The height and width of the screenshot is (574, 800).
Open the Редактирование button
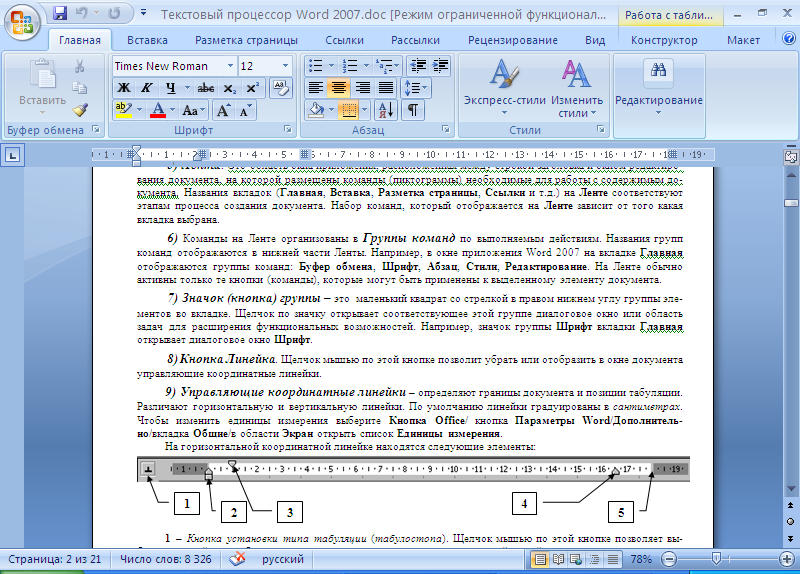pyautogui.click(x=659, y=88)
